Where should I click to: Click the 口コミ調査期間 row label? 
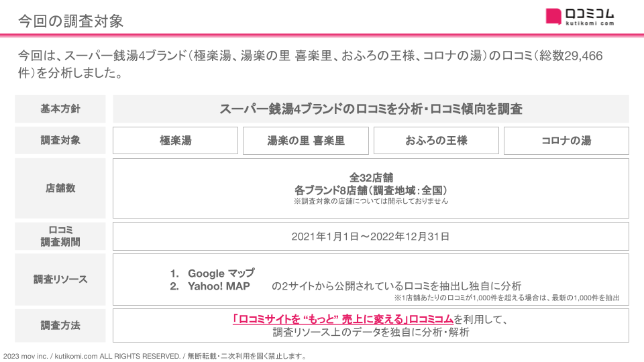(60, 236)
